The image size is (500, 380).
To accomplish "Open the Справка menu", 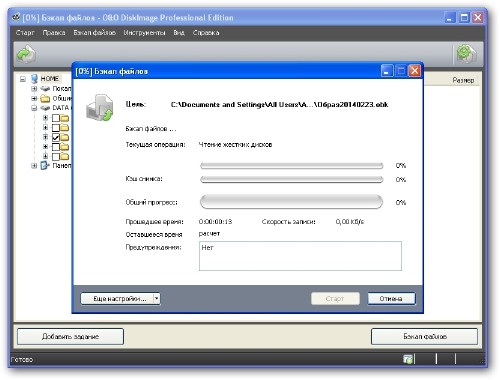I will (x=206, y=33).
